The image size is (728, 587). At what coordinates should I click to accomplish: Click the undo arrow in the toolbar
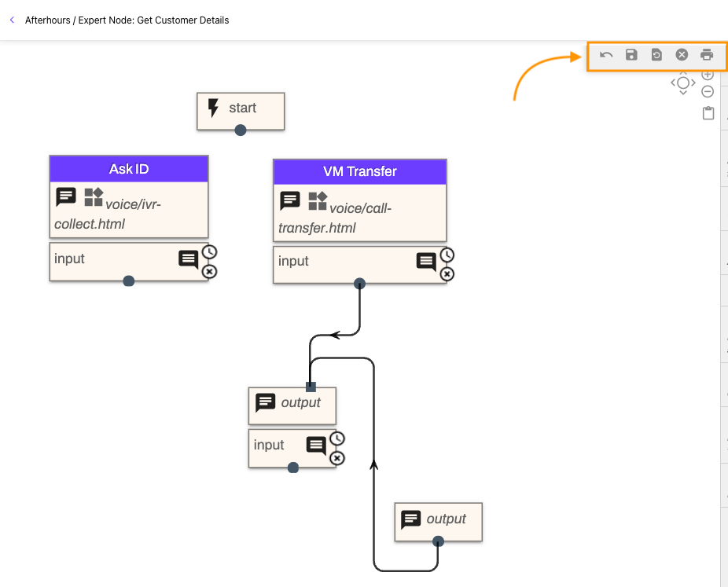(606, 55)
